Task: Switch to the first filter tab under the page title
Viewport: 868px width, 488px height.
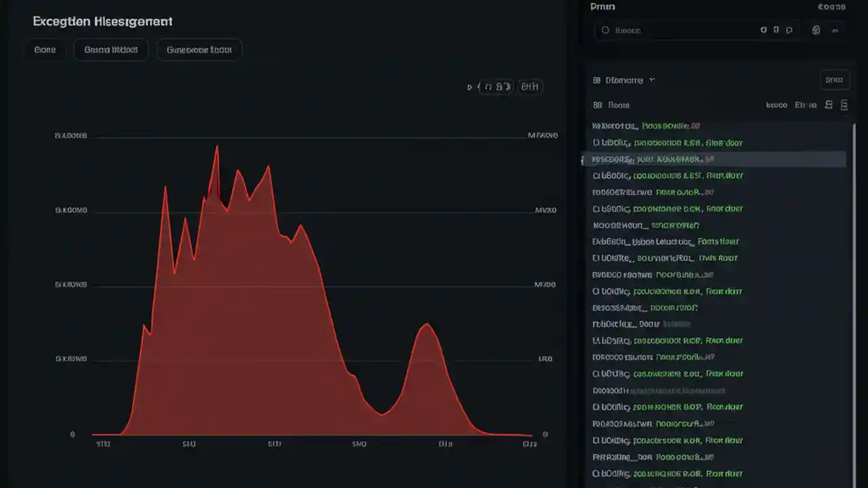Action: pyautogui.click(x=44, y=49)
